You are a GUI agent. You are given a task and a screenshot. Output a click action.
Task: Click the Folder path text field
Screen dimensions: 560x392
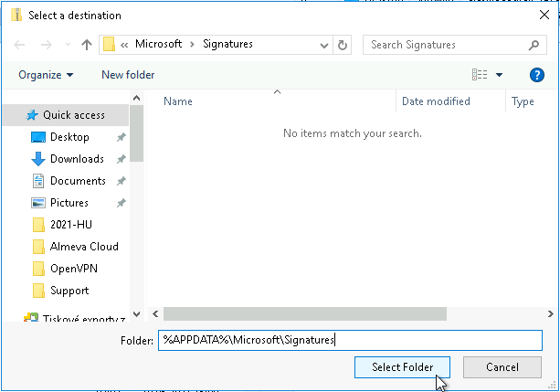(x=351, y=340)
